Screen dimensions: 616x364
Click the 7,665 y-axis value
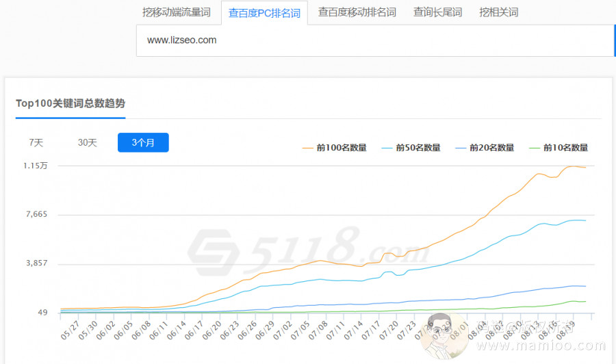click(x=35, y=215)
